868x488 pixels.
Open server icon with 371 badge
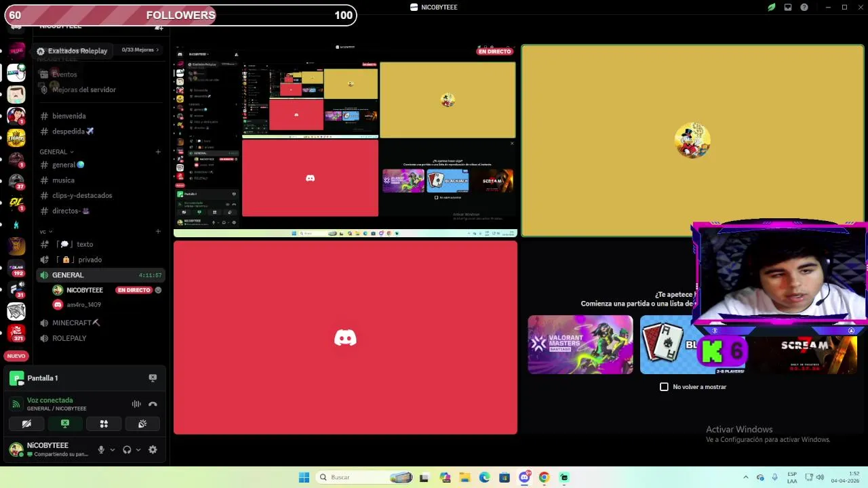pyautogui.click(x=16, y=333)
